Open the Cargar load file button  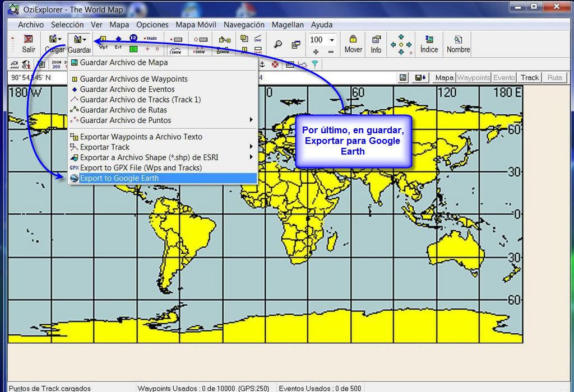click(x=54, y=44)
